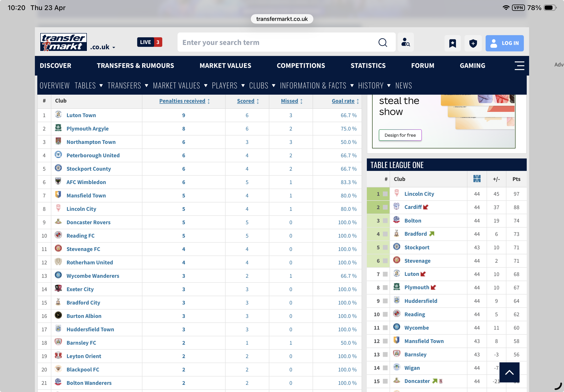Click the Reading FC crest icon
The image size is (564, 392).
point(58,235)
